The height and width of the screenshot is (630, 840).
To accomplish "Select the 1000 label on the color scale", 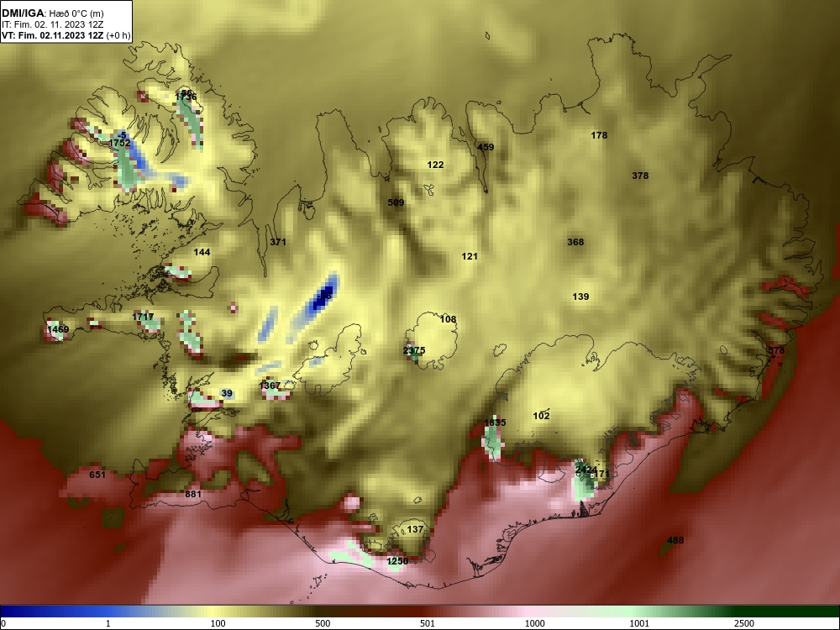I will [x=535, y=623].
